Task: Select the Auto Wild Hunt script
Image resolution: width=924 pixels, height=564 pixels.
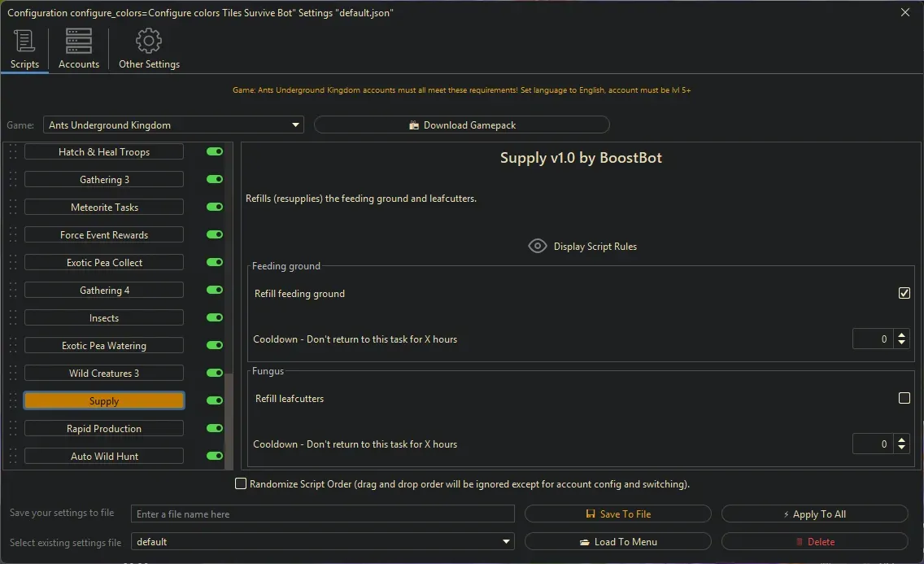Action: pos(103,456)
